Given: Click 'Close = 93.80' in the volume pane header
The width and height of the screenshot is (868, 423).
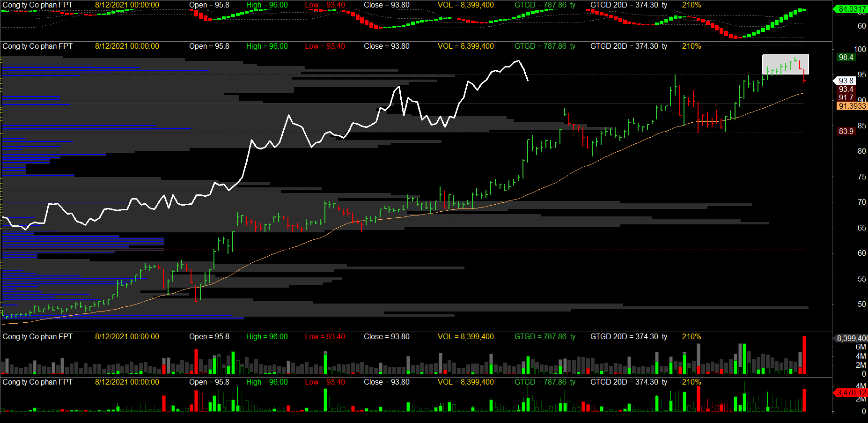Looking at the screenshot, I should (386, 336).
